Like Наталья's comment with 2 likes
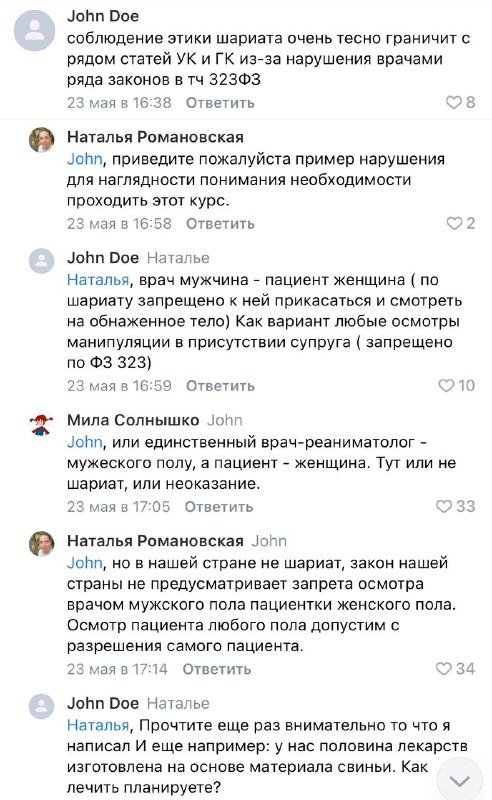The image size is (492, 800). (454, 223)
